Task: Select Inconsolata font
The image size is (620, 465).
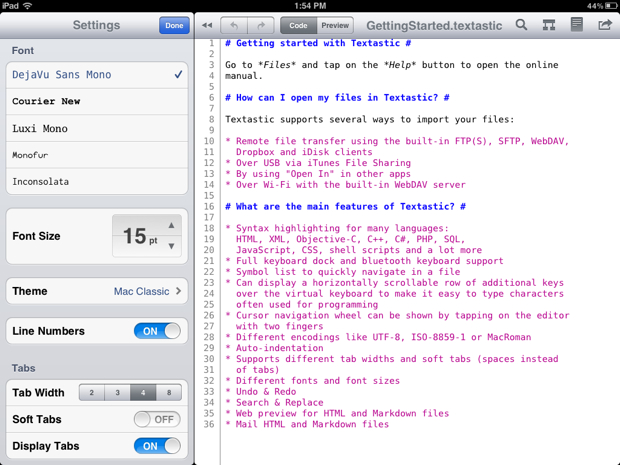Action: pos(97,181)
